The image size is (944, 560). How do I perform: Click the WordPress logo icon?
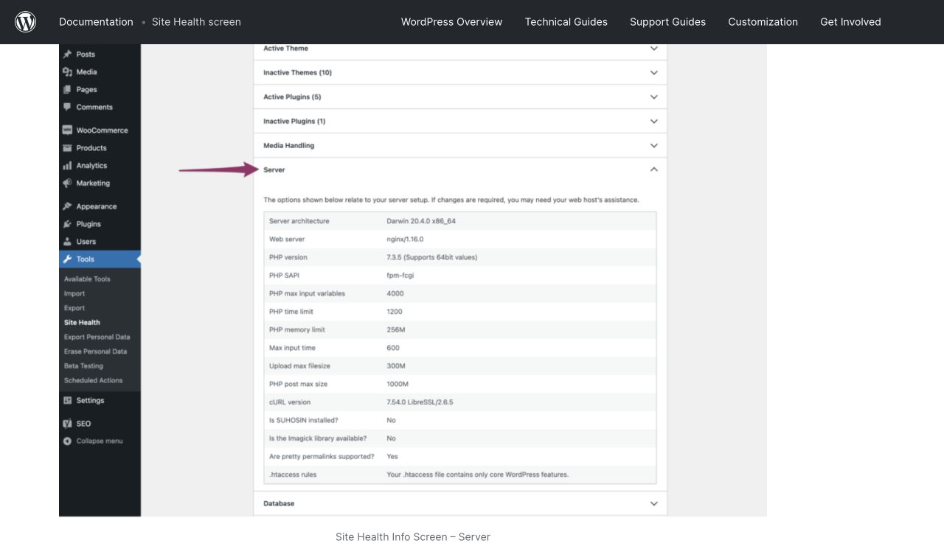coord(26,22)
